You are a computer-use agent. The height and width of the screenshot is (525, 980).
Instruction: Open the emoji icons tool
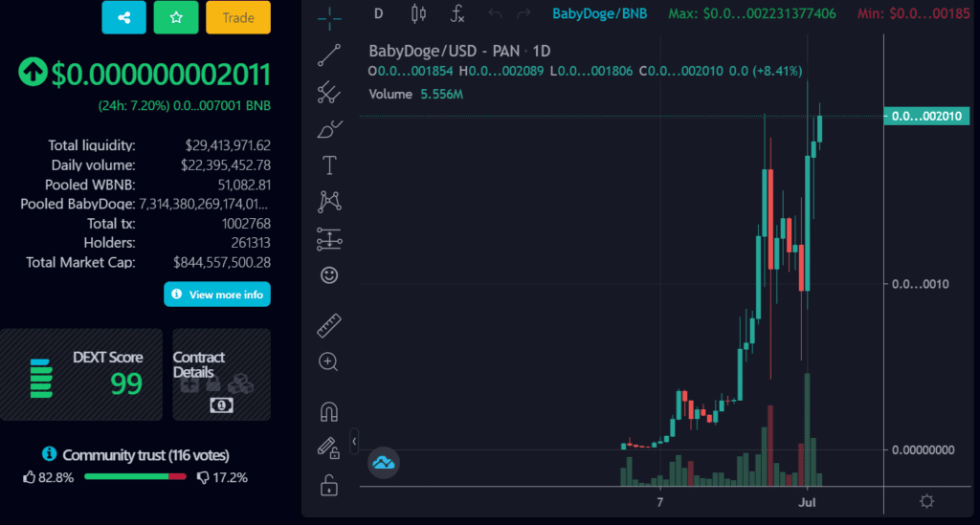point(329,275)
